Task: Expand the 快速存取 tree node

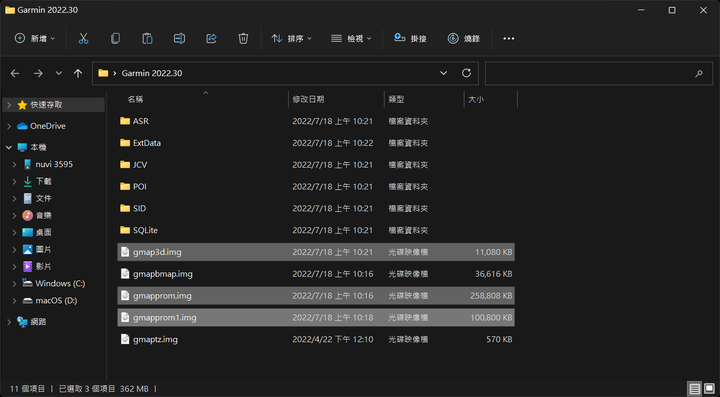Action: point(9,105)
